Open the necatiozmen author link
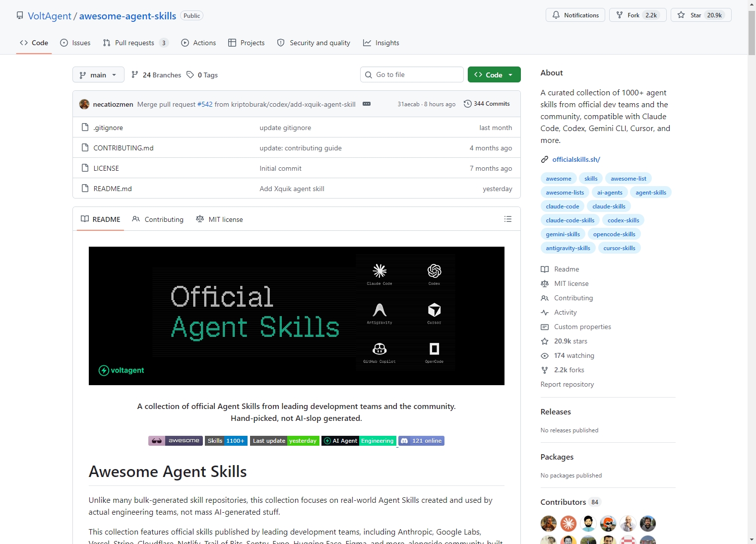 click(113, 104)
